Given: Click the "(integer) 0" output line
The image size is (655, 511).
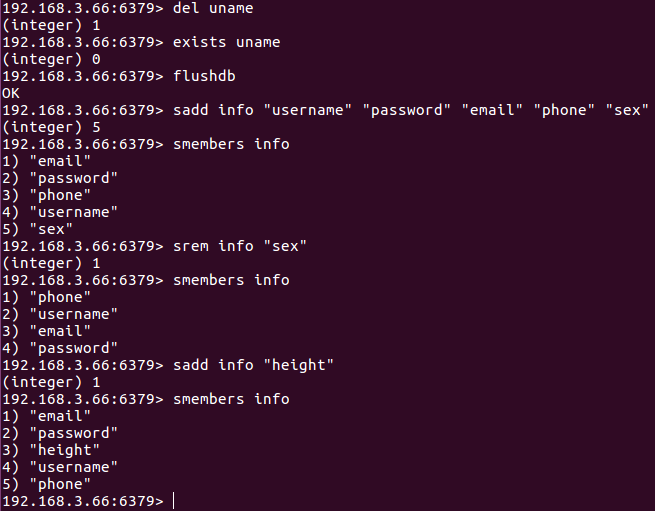Looking at the screenshot, I should pyautogui.click(x=51, y=59).
